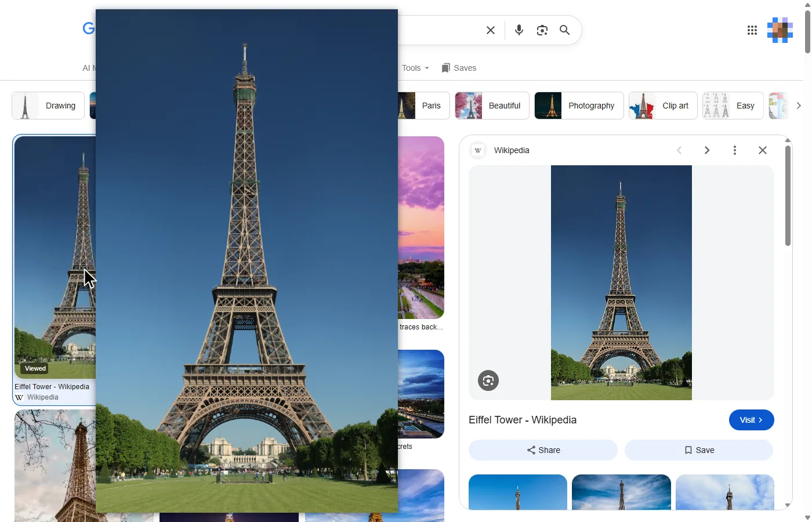Open the Viewed Eiffel Tower result thumbnail
The width and height of the screenshot is (812, 522).
pos(55,258)
